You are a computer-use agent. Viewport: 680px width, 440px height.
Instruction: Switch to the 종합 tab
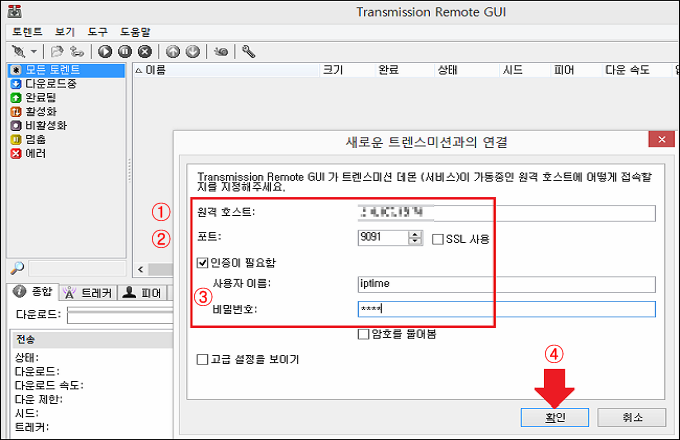[33, 292]
